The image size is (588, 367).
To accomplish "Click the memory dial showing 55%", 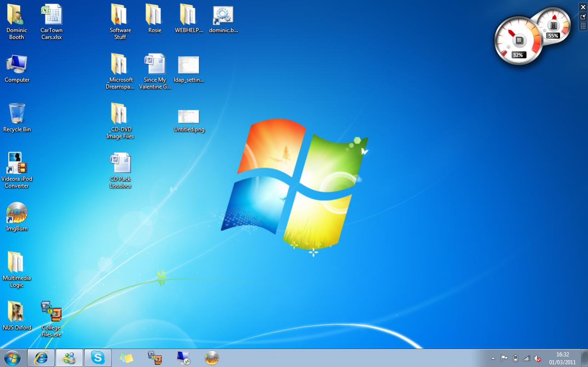I will [x=554, y=26].
